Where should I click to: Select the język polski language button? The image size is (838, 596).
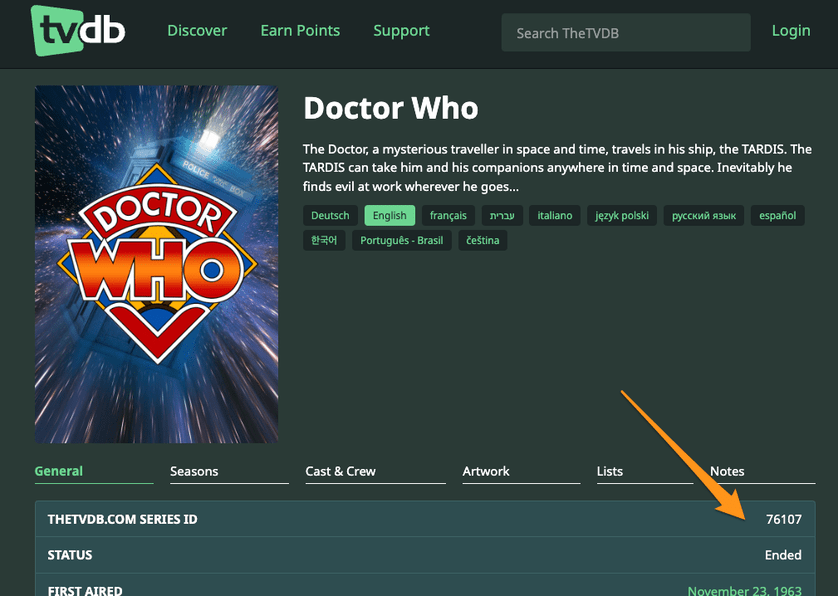pyautogui.click(x=622, y=215)
